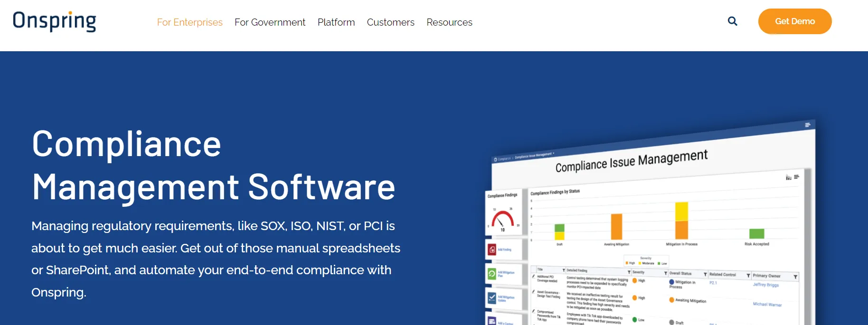Click the orange Awaiting Mitigation bar in the chart
868x325 pixels.
coord(616,227)
